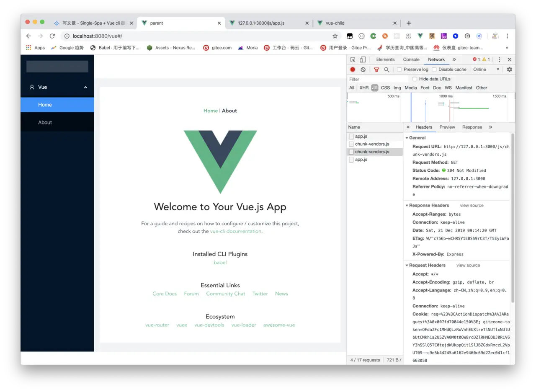Enable the Disable cache checkbox
Screen dimensions: 536x392
click(x=434, y=70)
